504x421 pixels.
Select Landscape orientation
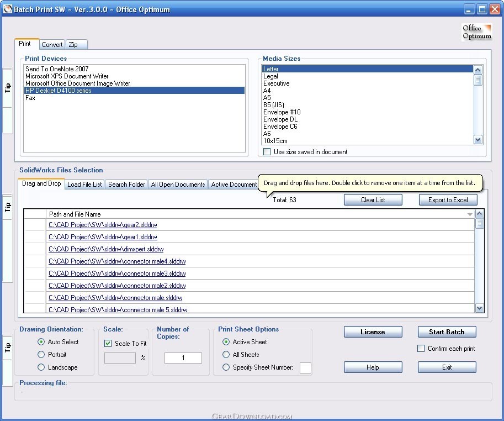(41, 367)
